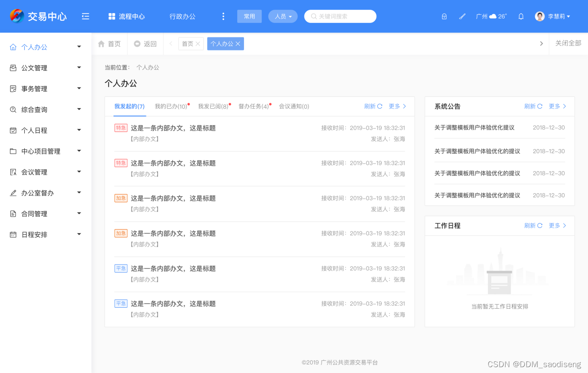The height and width of the screenshot is (373, 588).
Task: Click the 办公室督办 pen icon in sidebar
Action: (13, 193)
